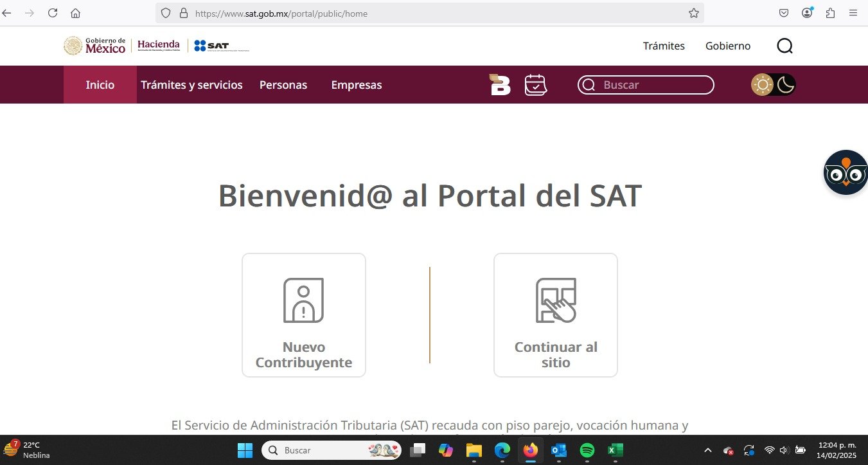Open the browser home page icon

tap(75, 13)
